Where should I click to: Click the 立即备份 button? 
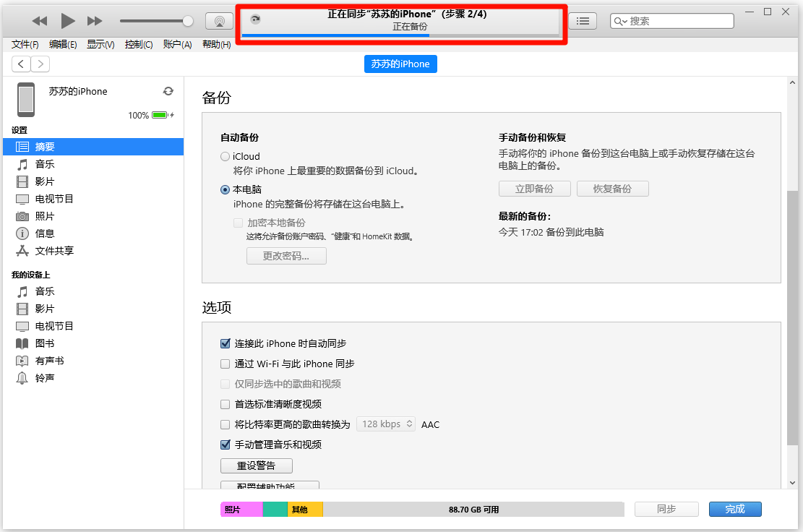[x=535, y=189]
